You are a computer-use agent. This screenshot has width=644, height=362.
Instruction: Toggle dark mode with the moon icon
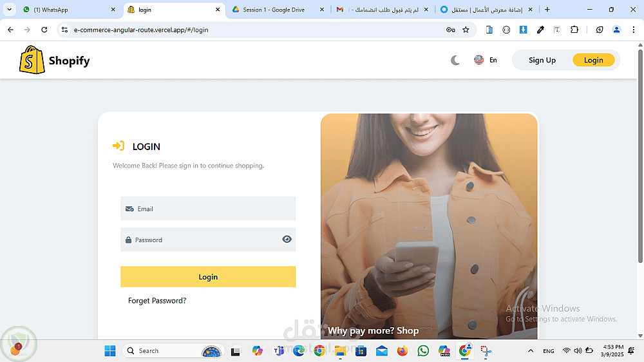[455, 61]
